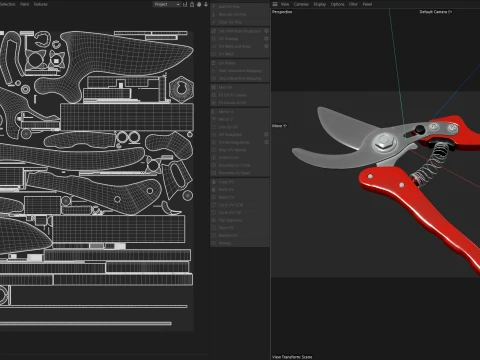Click Flip Sequence command
Screen dimensions: 480x360
[x=240, y=220]
